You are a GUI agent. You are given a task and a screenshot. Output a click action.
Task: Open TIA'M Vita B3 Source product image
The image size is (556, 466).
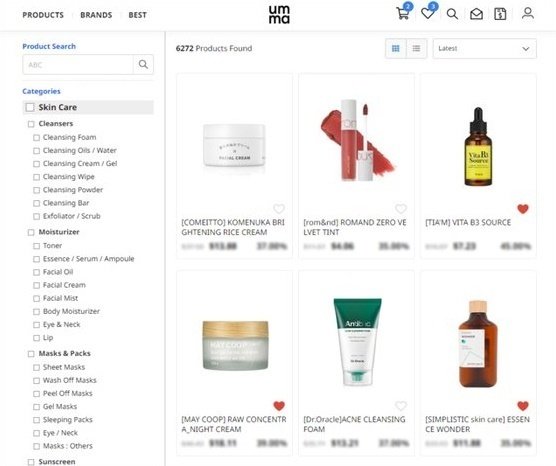pyautogui.click(x=478, y=146)
